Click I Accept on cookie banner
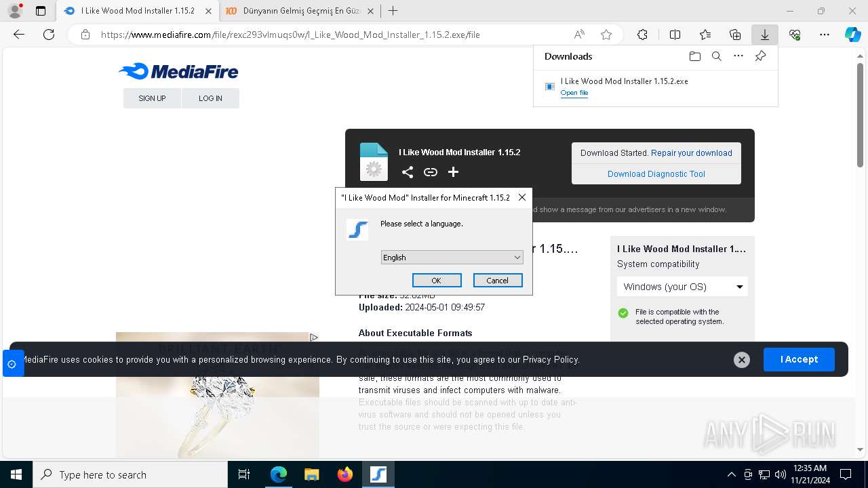The height and width of the screenshot is (488, 868). click(x=799, y=359)
